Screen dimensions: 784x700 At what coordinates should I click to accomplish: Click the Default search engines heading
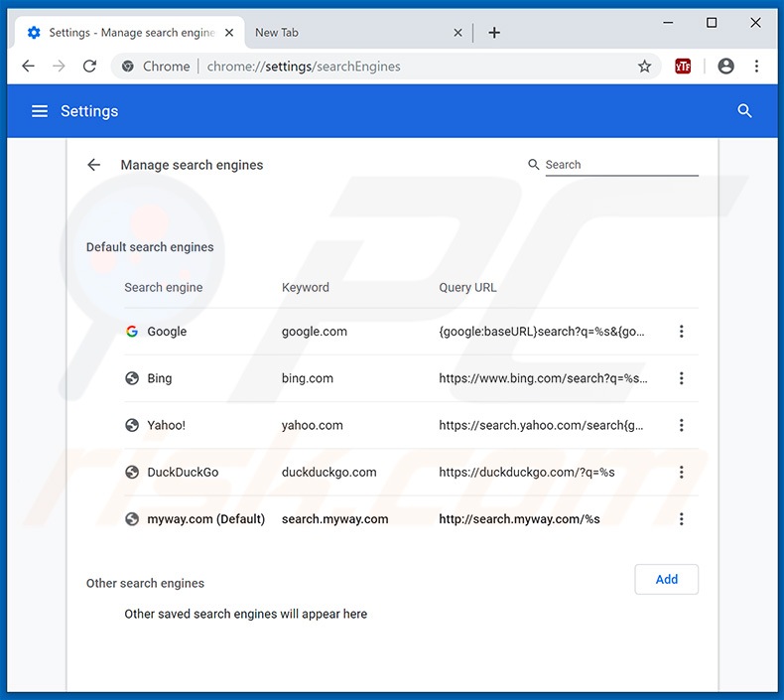pos(150,247)
